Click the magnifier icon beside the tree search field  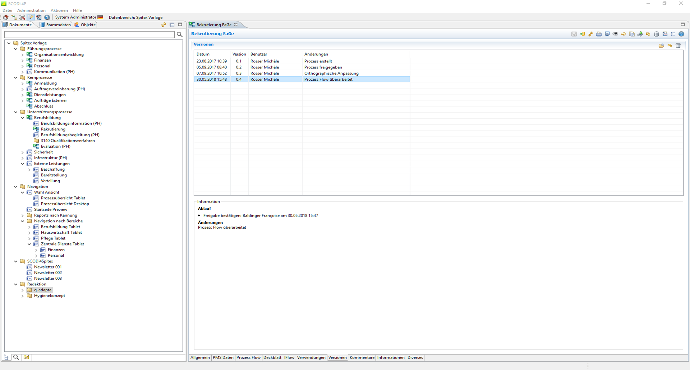coord(180,34)
